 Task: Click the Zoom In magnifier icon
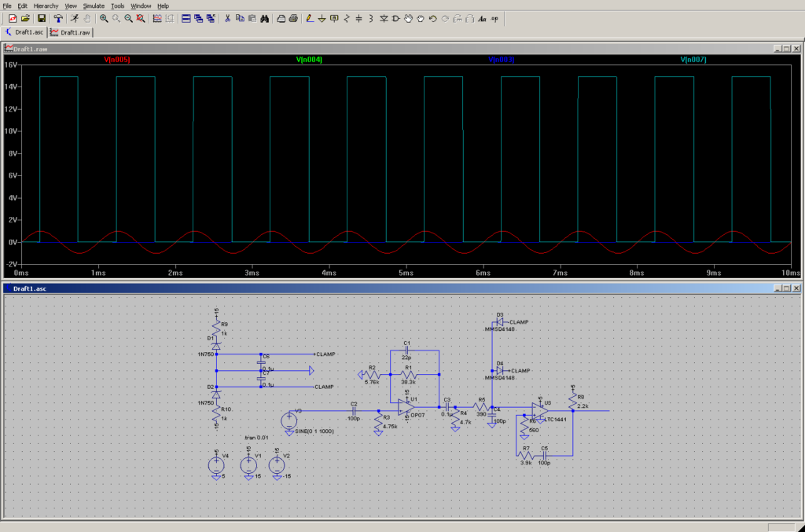tap(104, 18)
